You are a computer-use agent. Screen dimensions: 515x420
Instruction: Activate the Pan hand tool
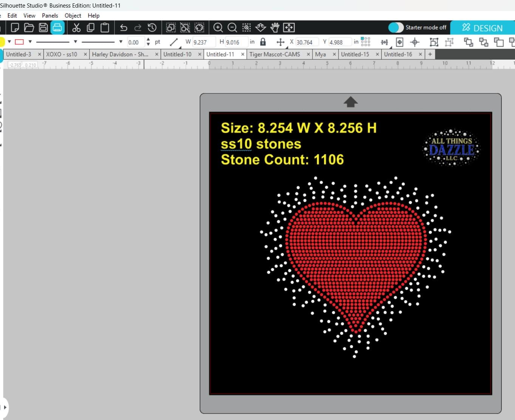click(275, 28)
